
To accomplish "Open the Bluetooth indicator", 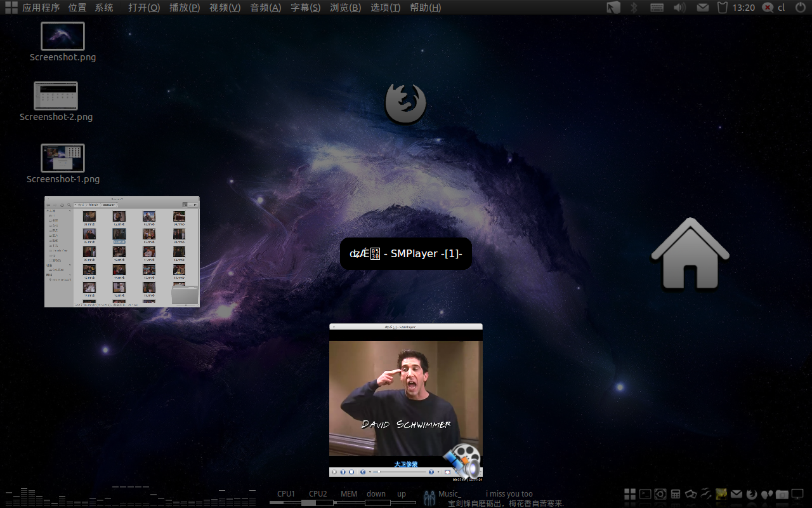I will tap(634, 8).
